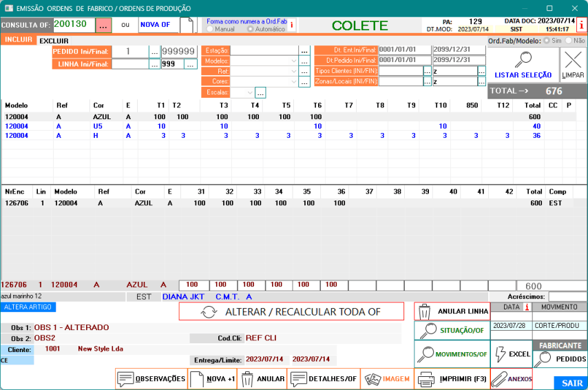This screenshot has width=588, height=390.
Task: Click the LIMPAR X icon
Action: 573,65
